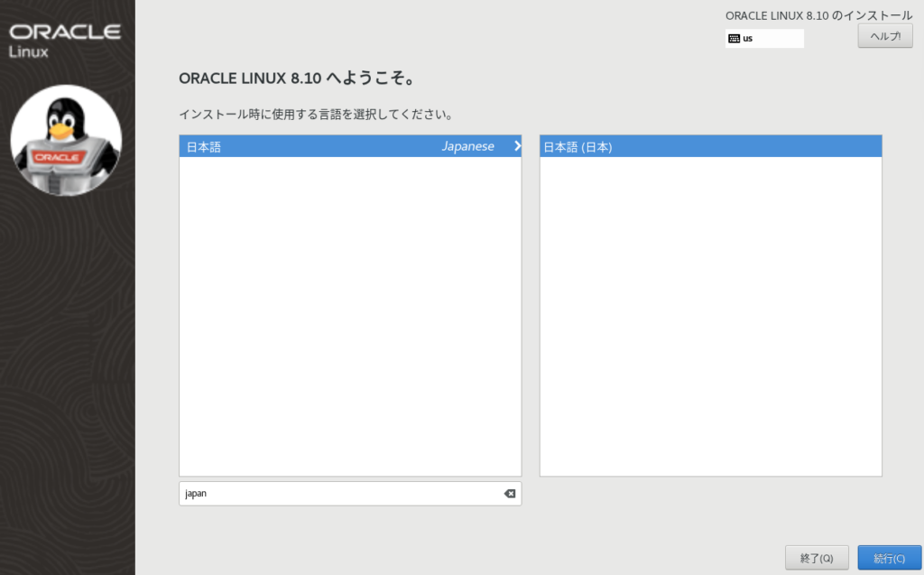Click the ORACLE logo in the sidebar
Screen dimensions: 924x575
click(66, 32)
